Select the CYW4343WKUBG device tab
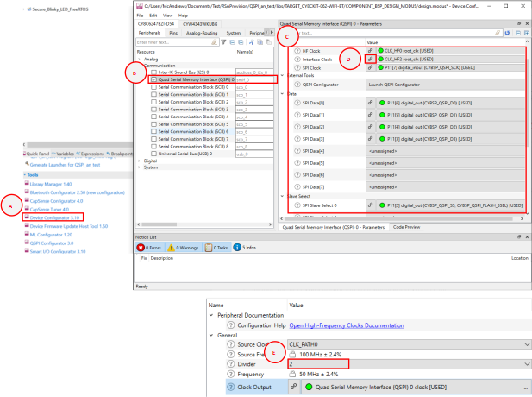Image resolution: width=532 pixels, height=397 pixels. click(200, 24)
